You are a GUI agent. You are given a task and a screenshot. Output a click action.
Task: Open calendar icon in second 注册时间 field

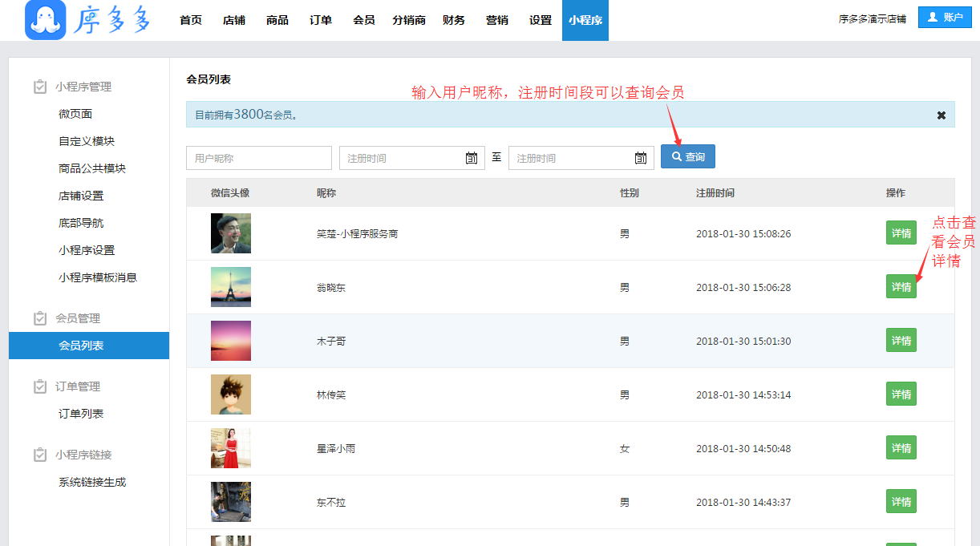641,158
